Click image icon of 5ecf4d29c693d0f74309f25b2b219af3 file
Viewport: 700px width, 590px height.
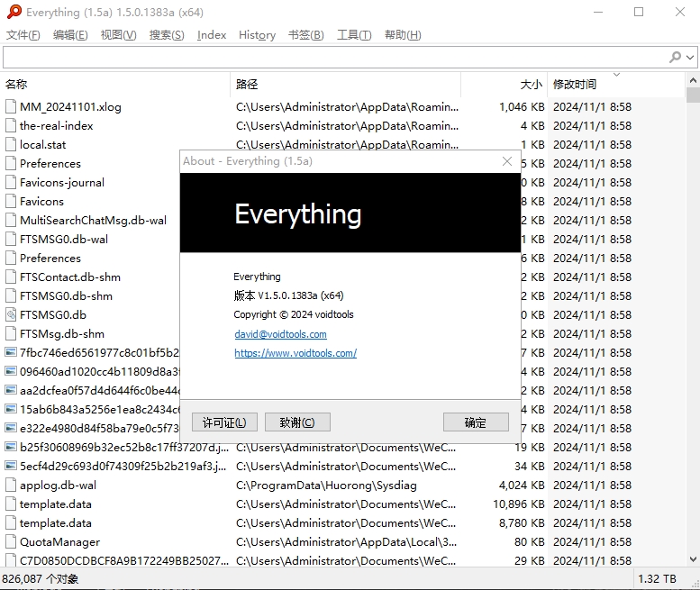tap(11, 466)
